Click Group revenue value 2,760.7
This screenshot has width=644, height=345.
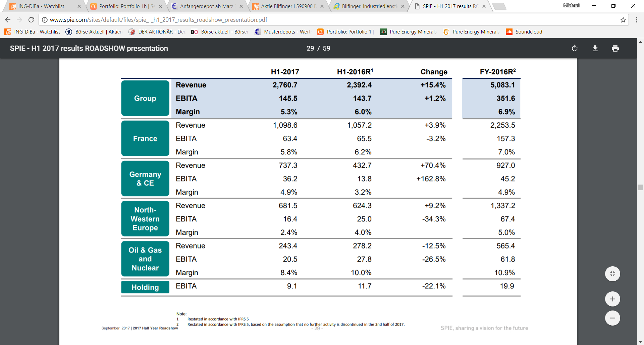click(285, 85)
